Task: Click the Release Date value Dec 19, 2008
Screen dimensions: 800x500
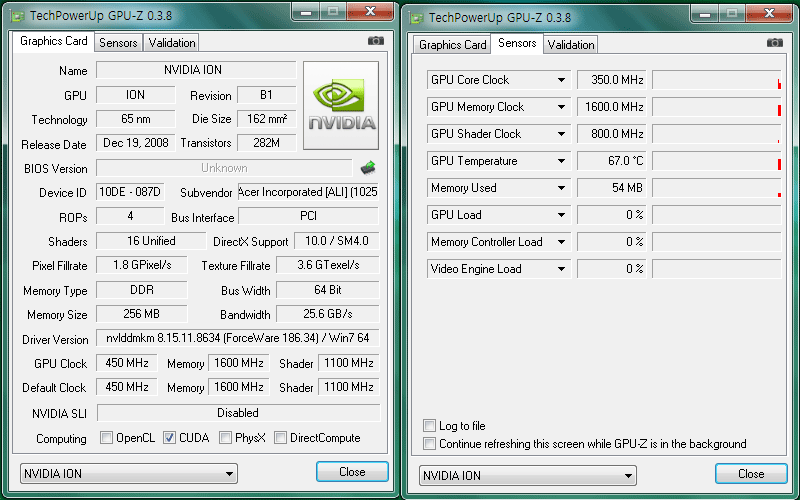Action: tap(136, 143)
